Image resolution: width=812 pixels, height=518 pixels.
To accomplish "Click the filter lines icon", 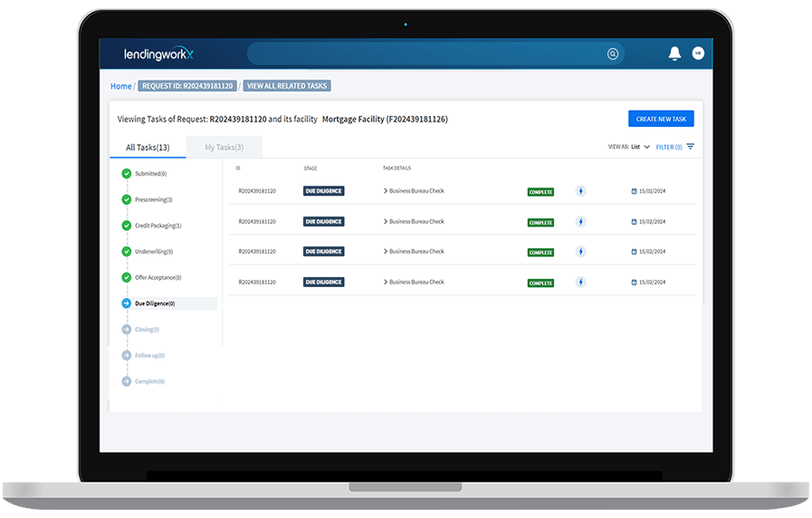I will (x=691, y=147).
